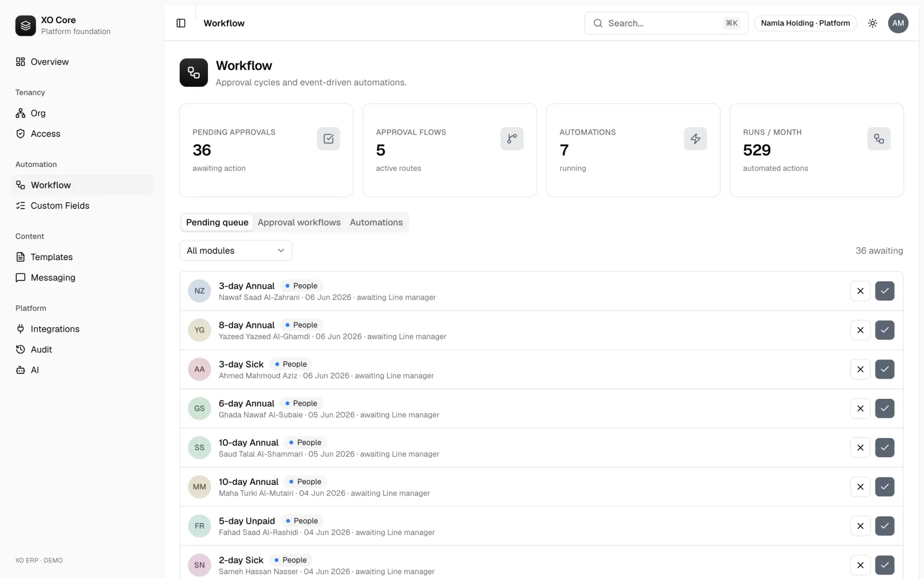
Task: Open the Namla Holding · Platform switcher
Action: 805,23
